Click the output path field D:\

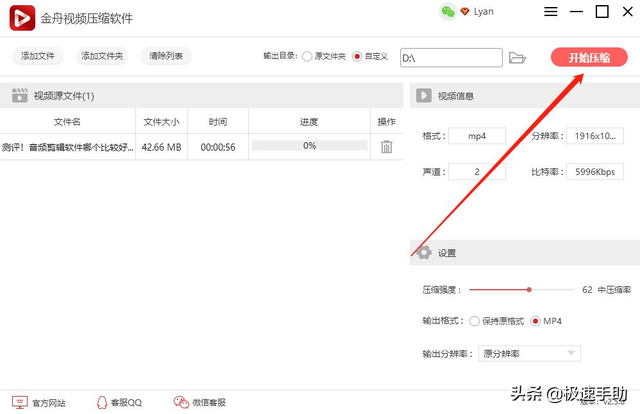pos(451,58)
